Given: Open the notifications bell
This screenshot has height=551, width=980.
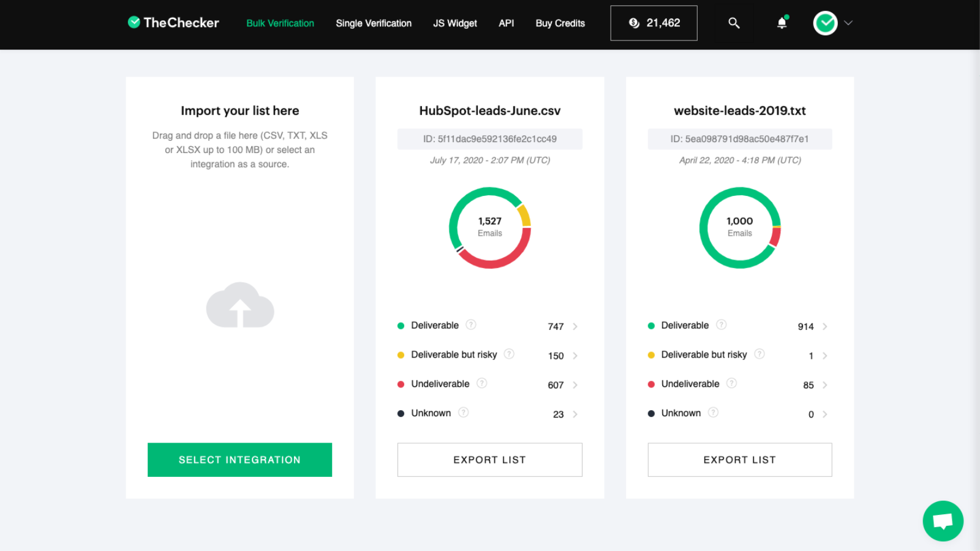Looking at the screenshot, I should (781, 23).
